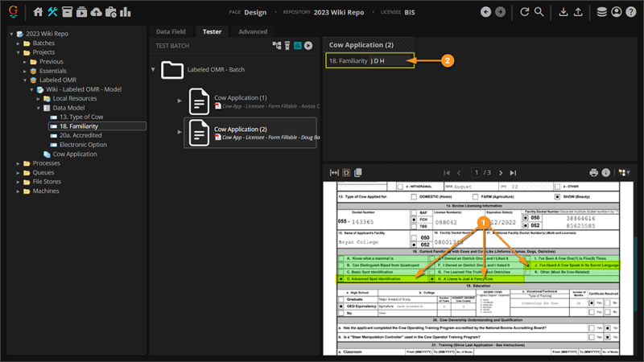Viewport: 644px width, 362px height.
Task: Open the Design tools wrench icon
Action: point(52,12)
